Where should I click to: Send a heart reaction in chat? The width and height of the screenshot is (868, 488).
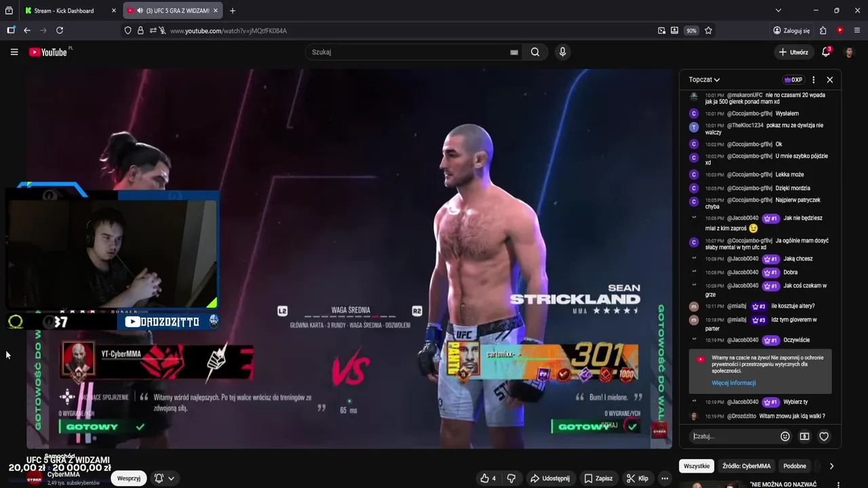(824, 436)
